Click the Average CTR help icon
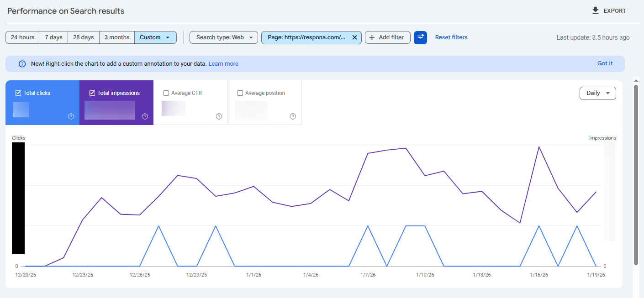 tap(219, 116)
